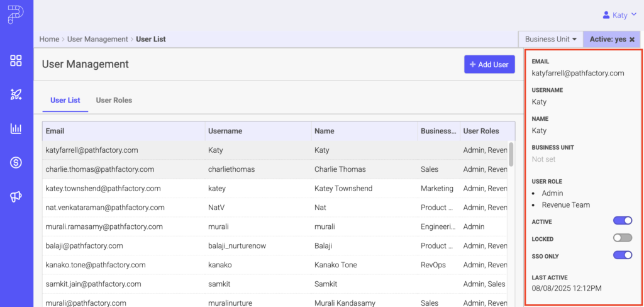
Task: Click the PathFactory logo icon
Action: [16, 14]
